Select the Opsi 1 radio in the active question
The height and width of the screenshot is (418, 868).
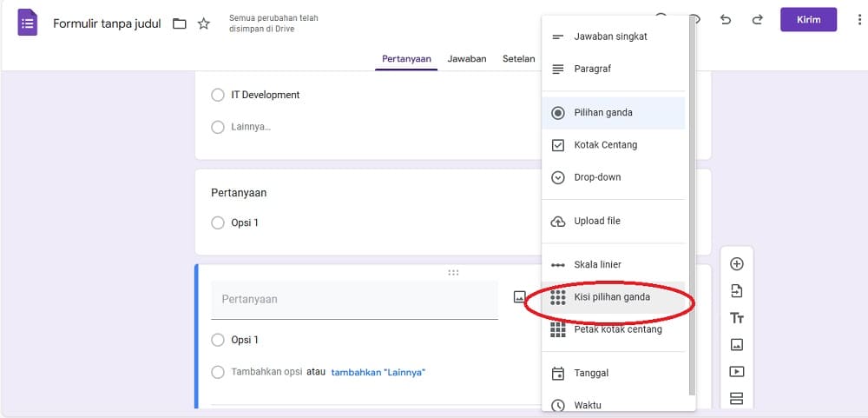[218, 340]
